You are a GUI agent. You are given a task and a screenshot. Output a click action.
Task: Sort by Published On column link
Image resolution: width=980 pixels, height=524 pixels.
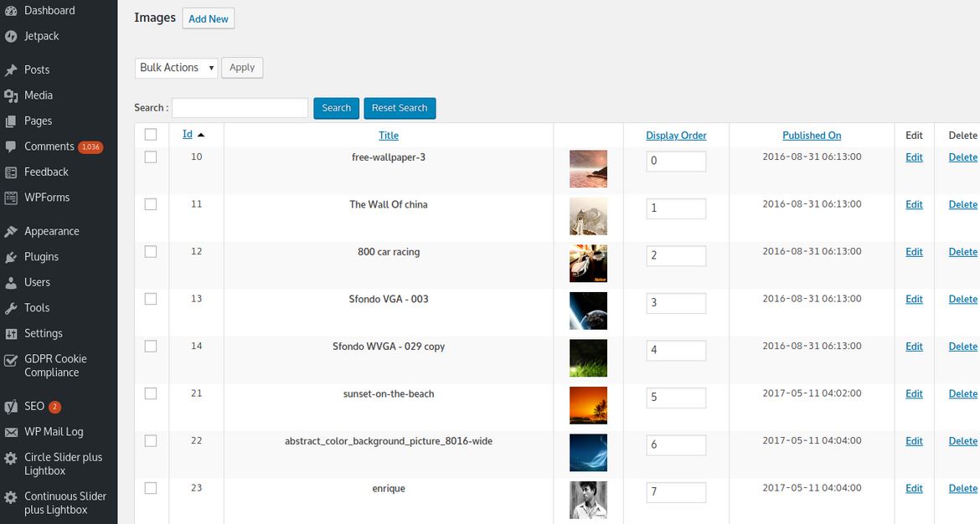(x=812, y=136)
